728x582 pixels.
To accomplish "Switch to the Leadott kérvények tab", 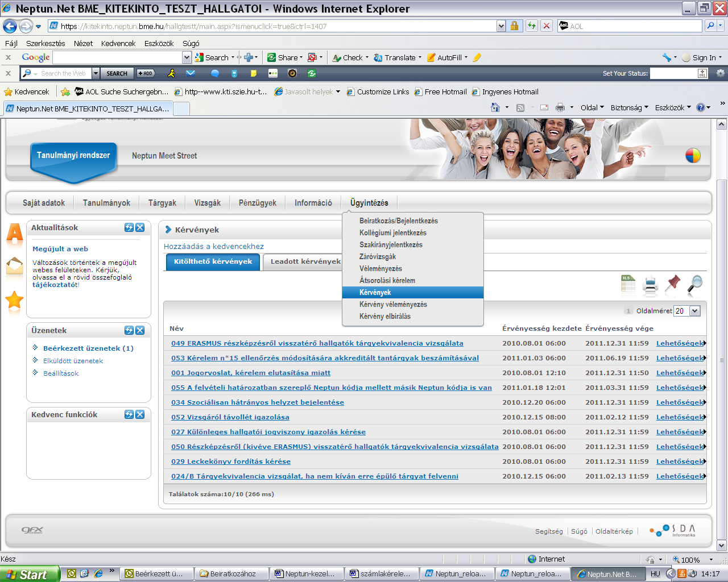I will 305,261.
